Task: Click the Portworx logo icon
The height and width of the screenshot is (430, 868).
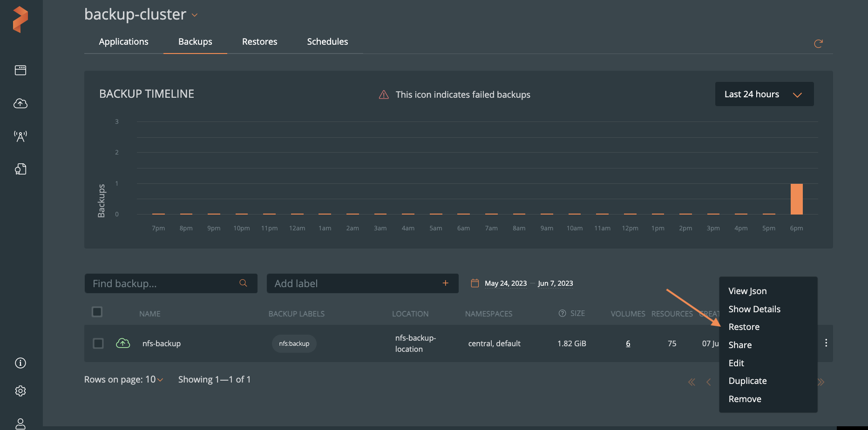Action: (x=20, y=20)
